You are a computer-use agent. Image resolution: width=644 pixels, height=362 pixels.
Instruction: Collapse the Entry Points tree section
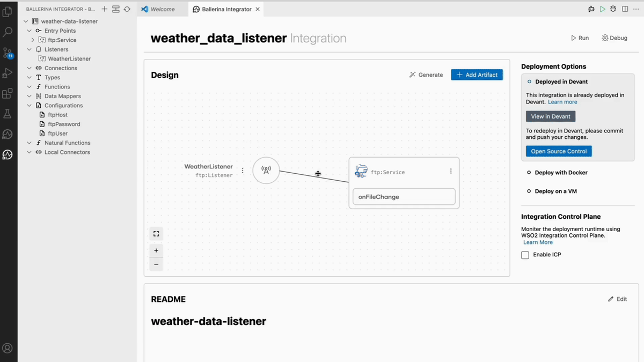tap(30, 31)
